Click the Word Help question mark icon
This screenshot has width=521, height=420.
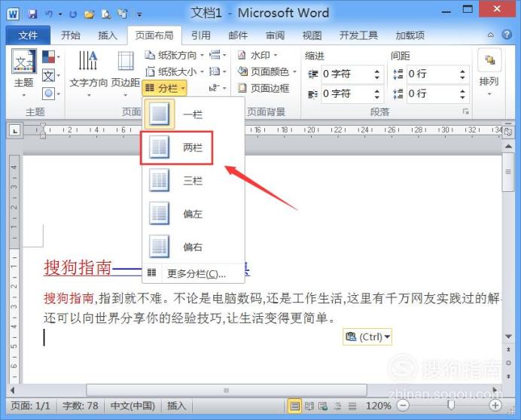(x=507, y=35)
